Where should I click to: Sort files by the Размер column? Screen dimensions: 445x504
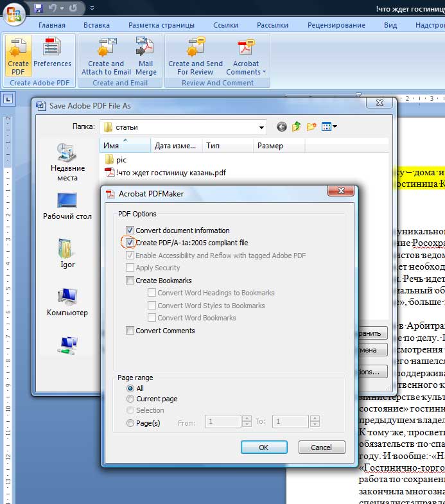(x=279, y=146)
